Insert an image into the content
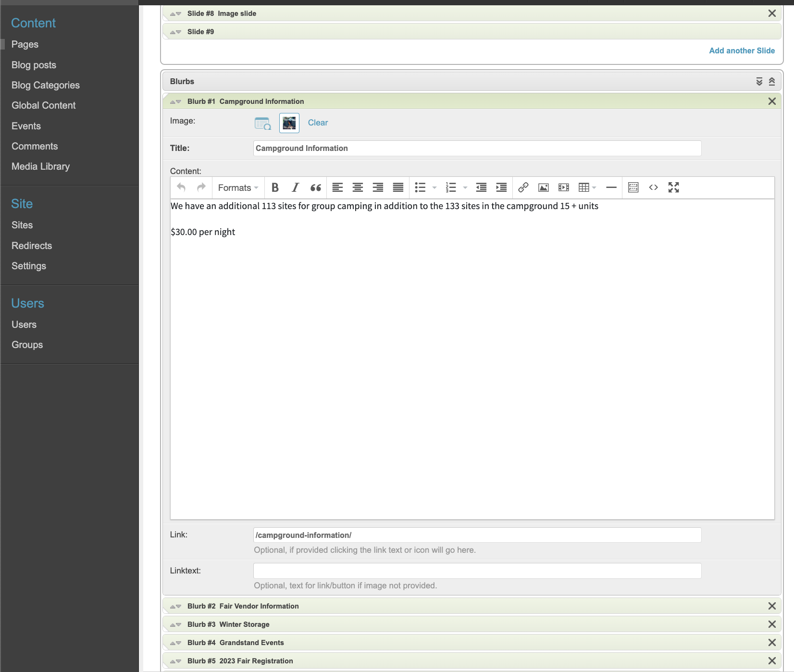The width and height of the screenshot is (794, 672). point(543,187)
